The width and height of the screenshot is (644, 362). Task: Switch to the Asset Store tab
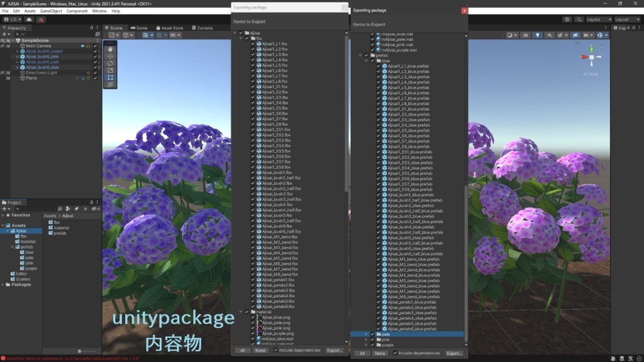170,28
